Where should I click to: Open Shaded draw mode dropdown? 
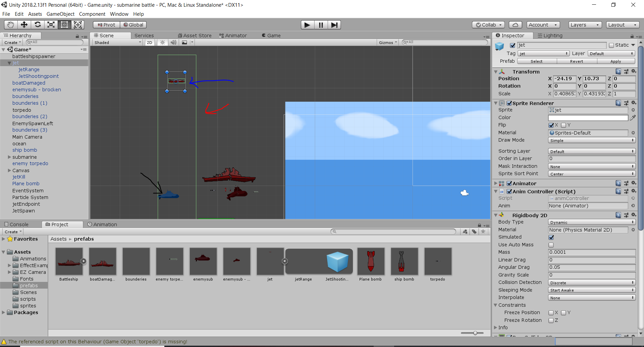coord(118,42)
